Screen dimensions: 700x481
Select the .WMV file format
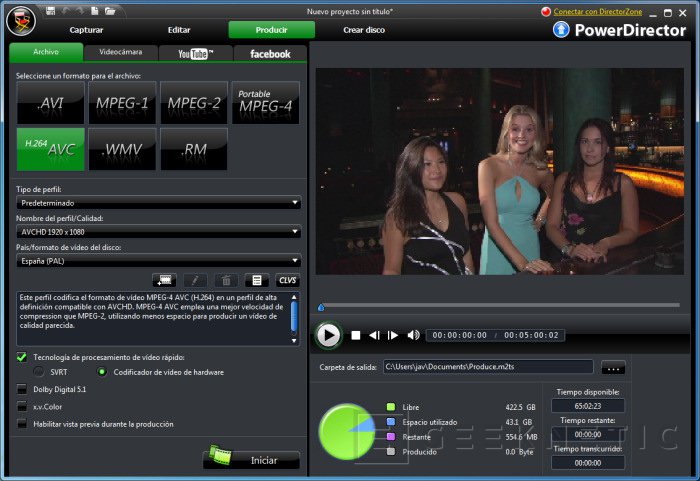(122, 149)
